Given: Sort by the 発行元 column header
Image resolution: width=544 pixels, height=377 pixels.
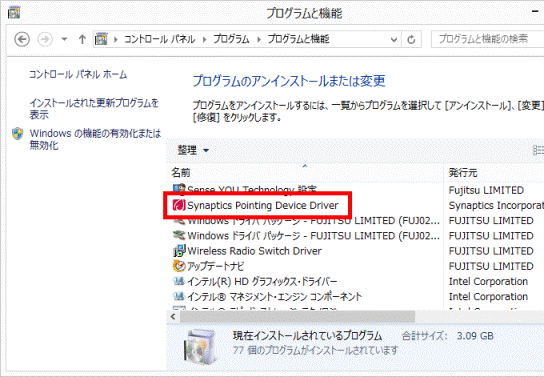Looking at the screenshot, I should tap(463, 172).
